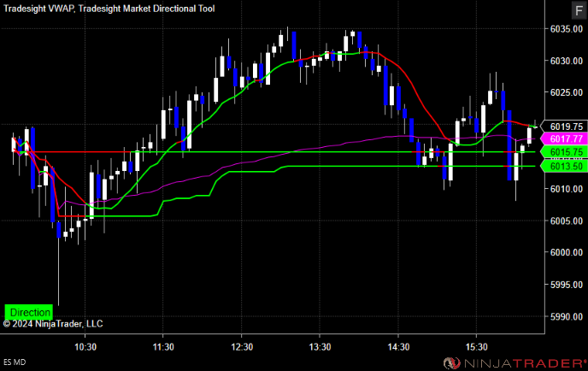Click the NinjaTrader copyright text
The image size is (588, 371).
53,324
